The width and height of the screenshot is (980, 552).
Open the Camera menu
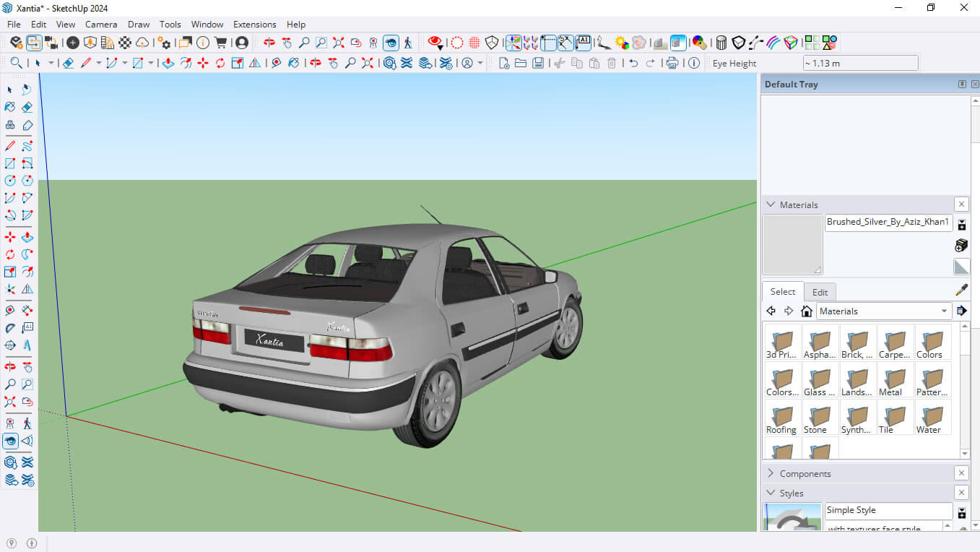pos(100,24)
